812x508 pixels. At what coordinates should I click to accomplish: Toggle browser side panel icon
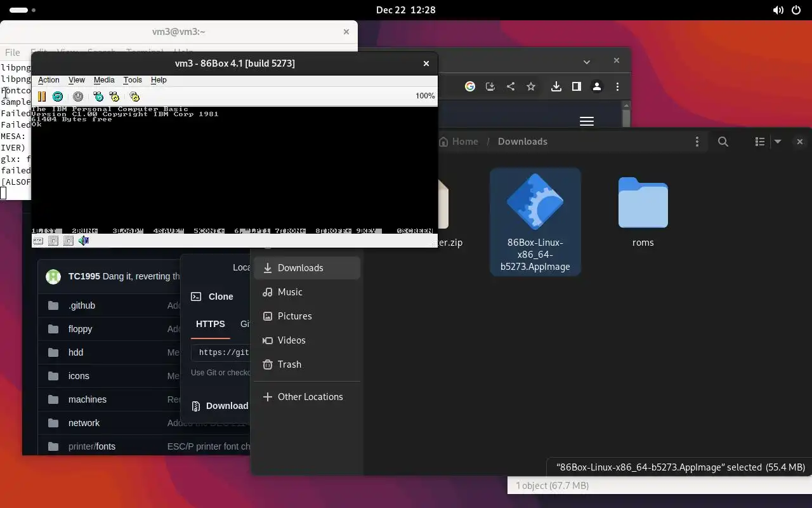point(577,87)
